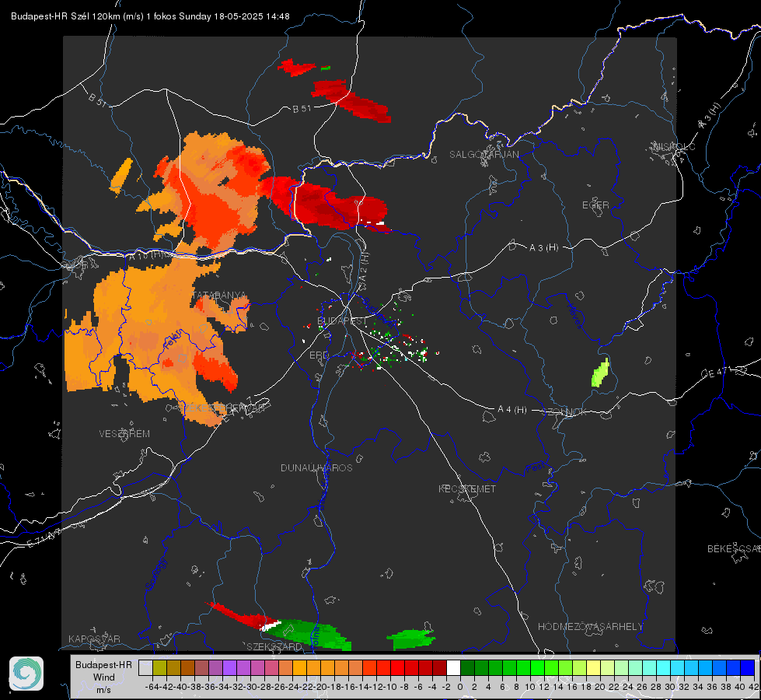Click the KECSKEMET city label
761x700 pixels.
point(467,488)
